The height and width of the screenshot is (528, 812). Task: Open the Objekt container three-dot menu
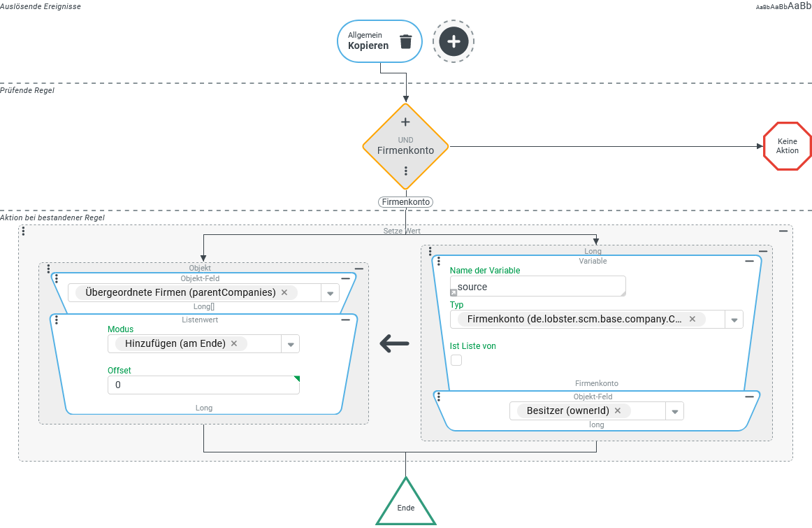coord(49,269)
